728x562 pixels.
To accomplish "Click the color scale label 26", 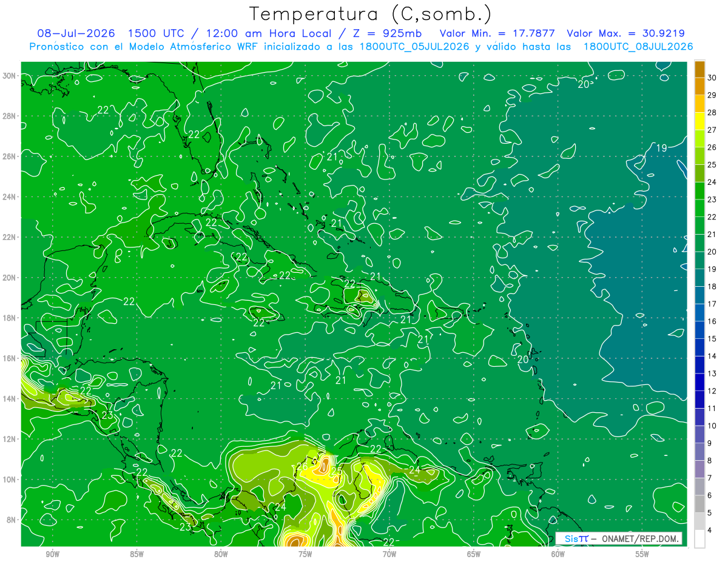I will tap(712, 147).
